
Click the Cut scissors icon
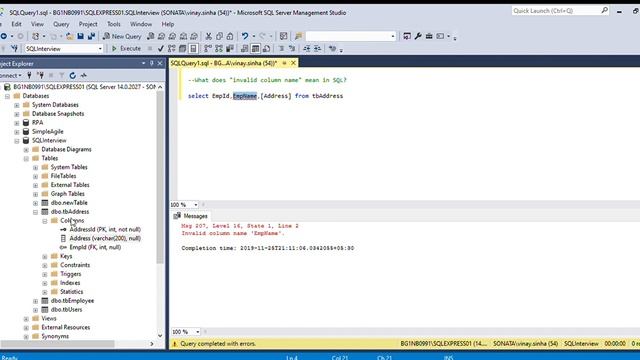click(x=209, y=36)
